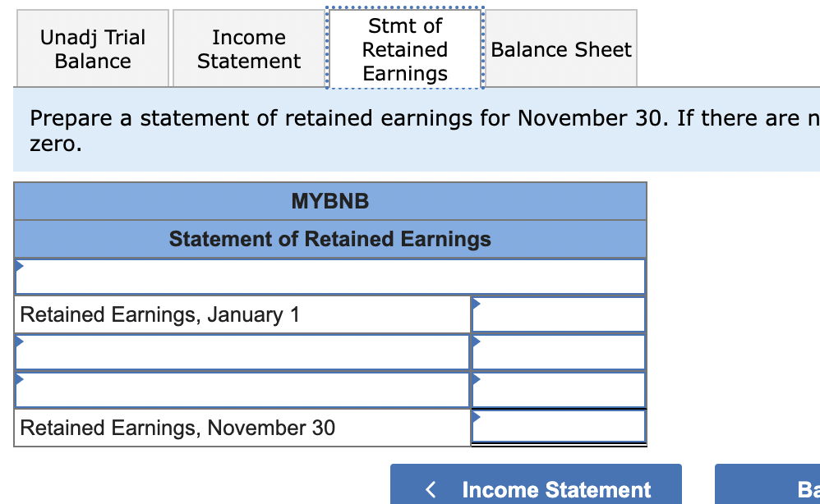The image size is (820, 504).
Task: Click the dropdown triangle in date header row
Action: coord(20,266)
